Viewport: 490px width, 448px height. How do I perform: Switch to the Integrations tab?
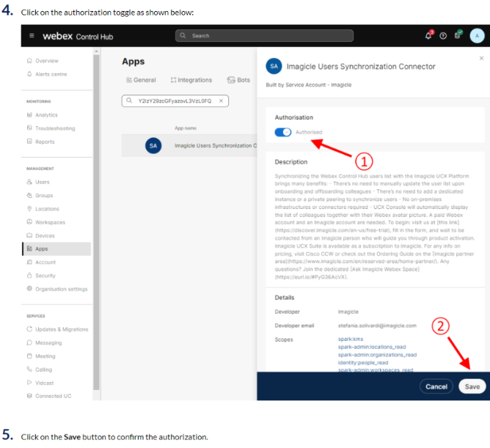191,80
